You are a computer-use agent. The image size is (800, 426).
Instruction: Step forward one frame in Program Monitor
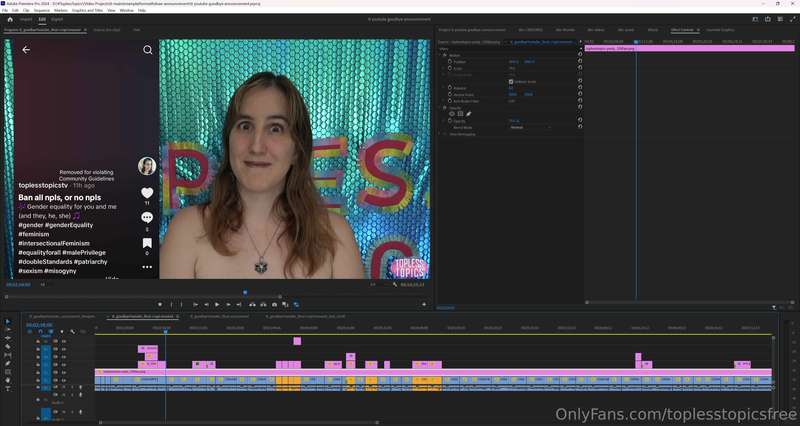[228, 305]
